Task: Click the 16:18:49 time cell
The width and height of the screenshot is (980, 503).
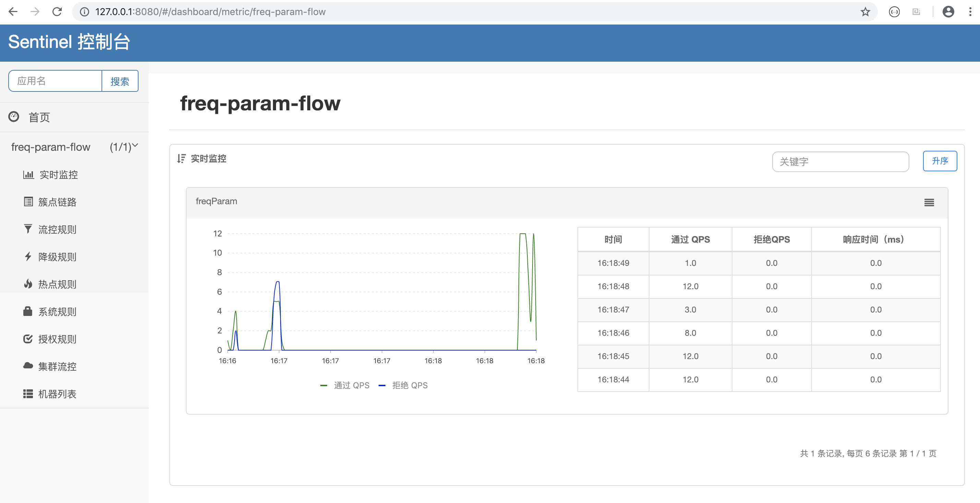Action: pos(613,263)
